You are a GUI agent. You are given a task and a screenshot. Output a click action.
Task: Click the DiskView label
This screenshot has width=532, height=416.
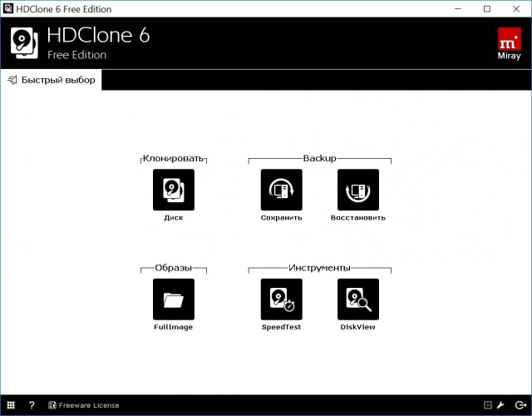(x=358, y=327)
